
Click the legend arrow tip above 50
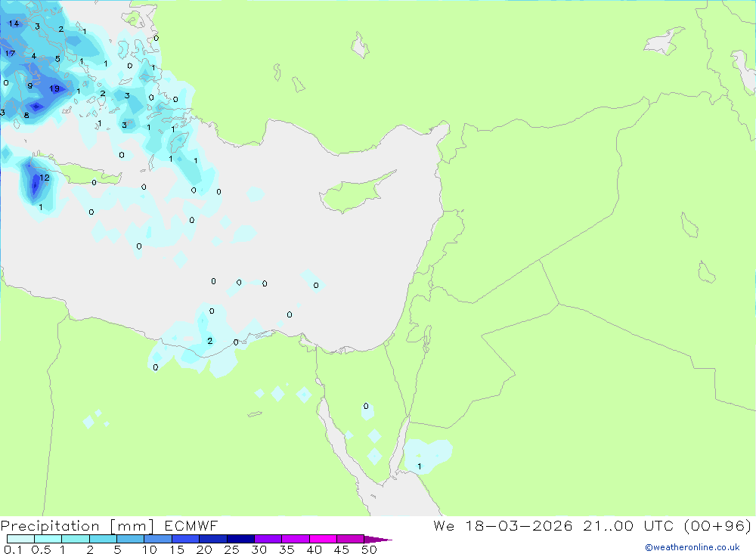[x=379, y=540]
